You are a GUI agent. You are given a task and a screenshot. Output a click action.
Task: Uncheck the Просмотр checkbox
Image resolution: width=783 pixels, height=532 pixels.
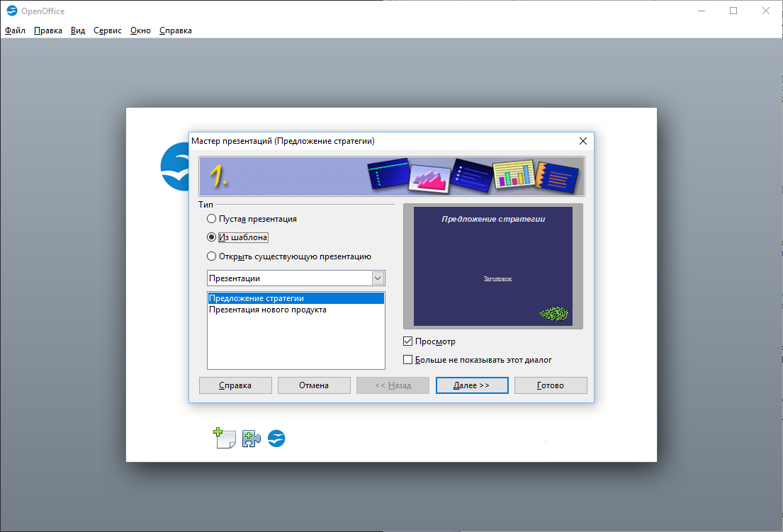pos(407,341)
